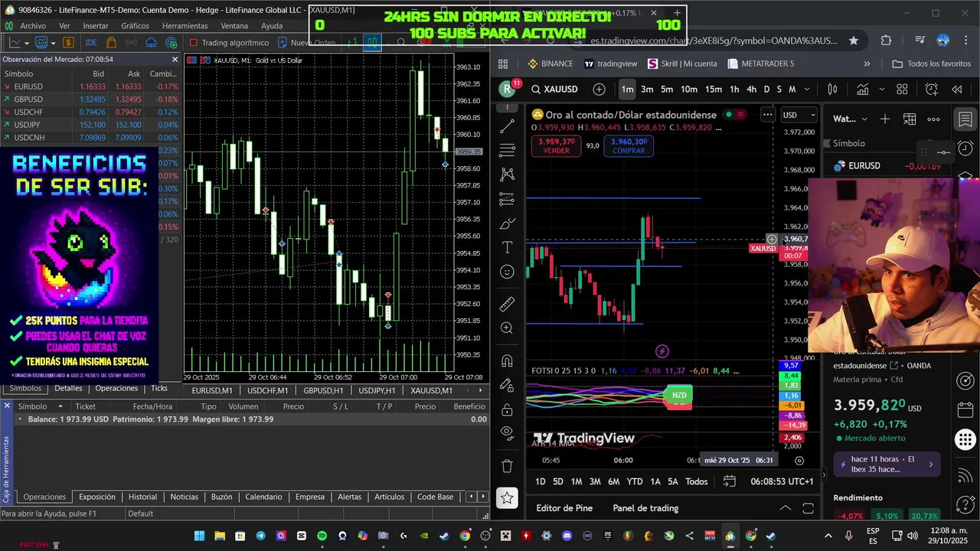Click the signals radio-wave icon in MetaTrader toolbar

click(x=170, y=43)
